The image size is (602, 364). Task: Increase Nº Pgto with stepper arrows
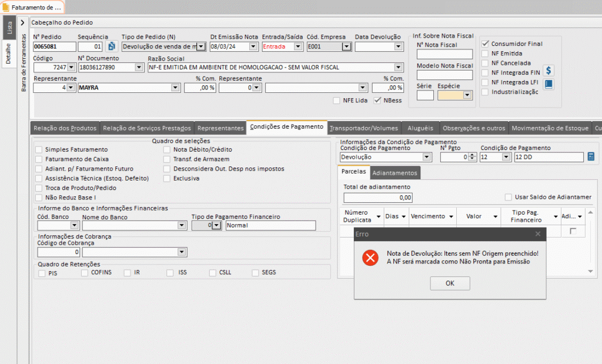coord(473,155)
